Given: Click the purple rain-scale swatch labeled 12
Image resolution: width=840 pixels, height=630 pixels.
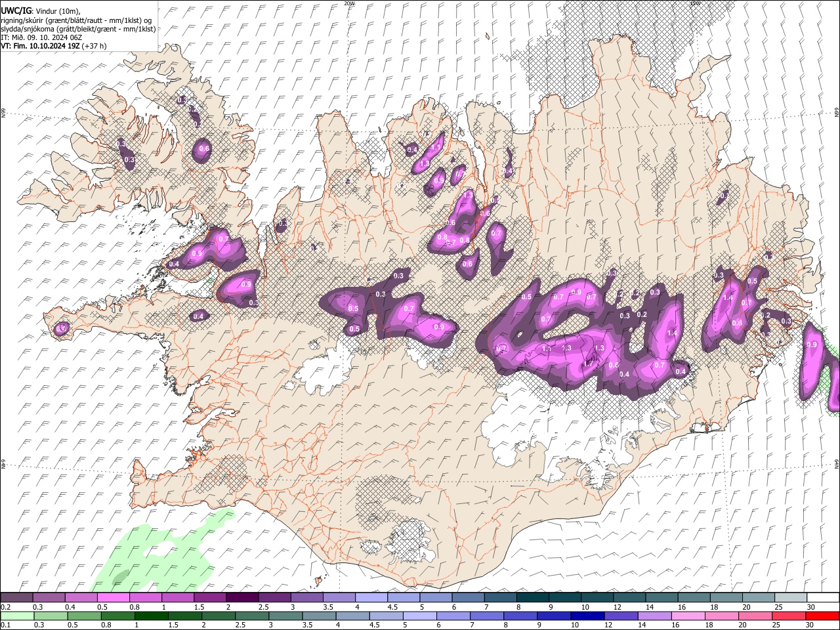Looking at the screenshot, I should [x=621, y=616].
